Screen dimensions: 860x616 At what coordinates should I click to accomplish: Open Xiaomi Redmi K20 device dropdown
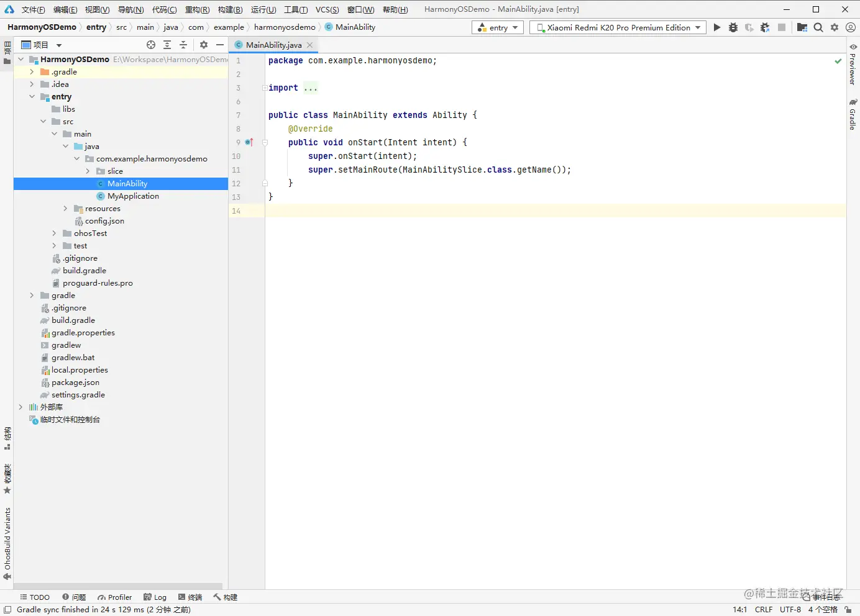(618, 27)
